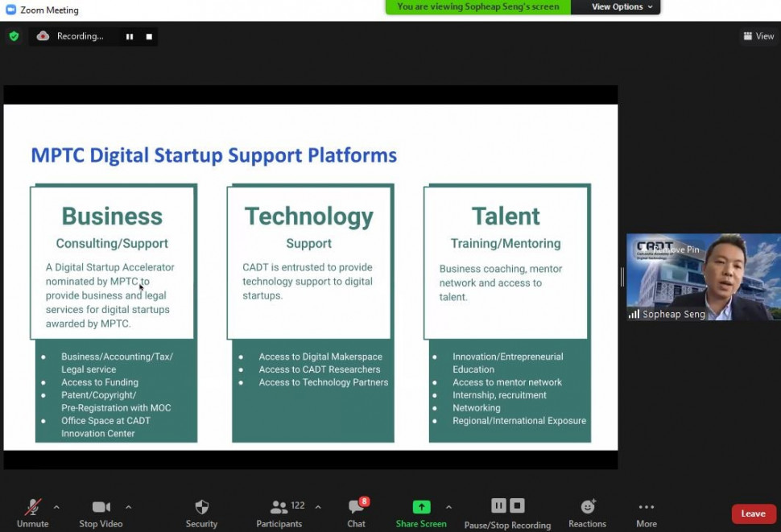
Task: Open the View Options dropdown
Action: [x=621, y=7]
